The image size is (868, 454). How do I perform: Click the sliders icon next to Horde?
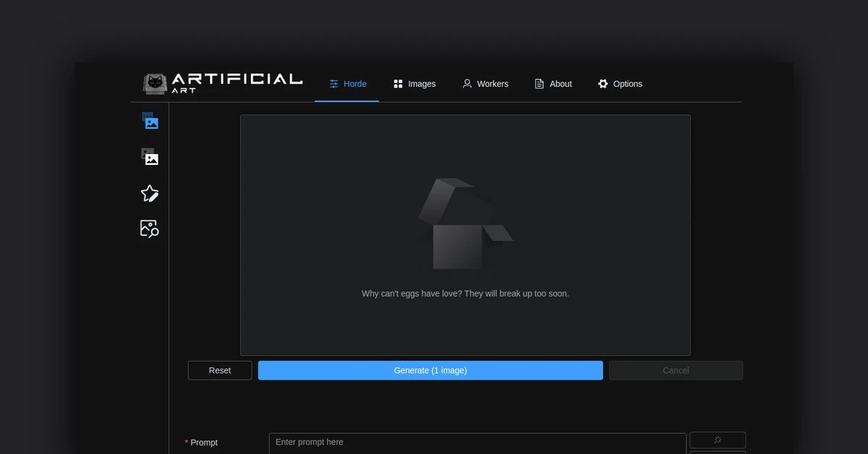click(333, 84)
